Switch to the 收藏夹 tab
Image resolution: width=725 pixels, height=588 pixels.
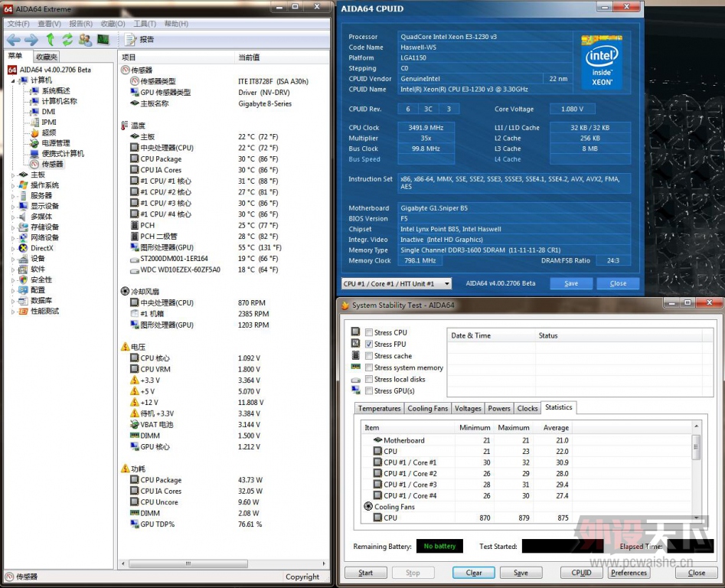click(47, 57)
